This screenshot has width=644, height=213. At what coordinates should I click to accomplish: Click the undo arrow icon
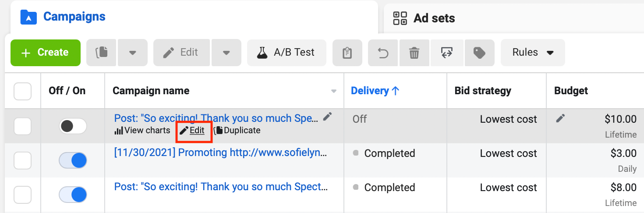(x=383, y=53)
